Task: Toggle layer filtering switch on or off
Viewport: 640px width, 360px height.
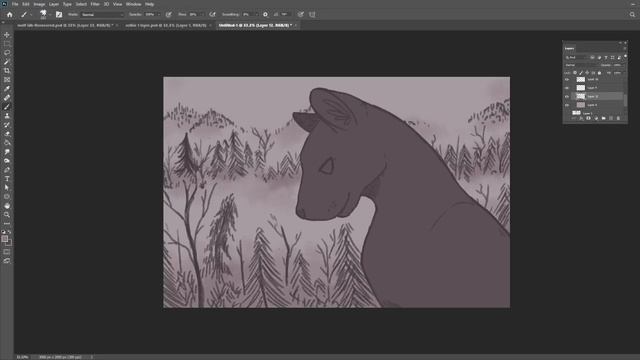Action: pyautogui.click(x=625, y=57)
